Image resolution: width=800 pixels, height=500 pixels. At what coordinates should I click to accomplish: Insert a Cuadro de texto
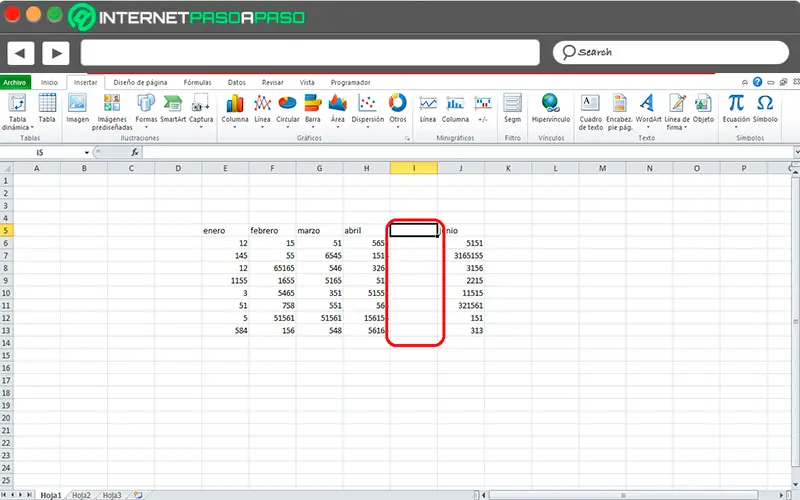(590, 112)
